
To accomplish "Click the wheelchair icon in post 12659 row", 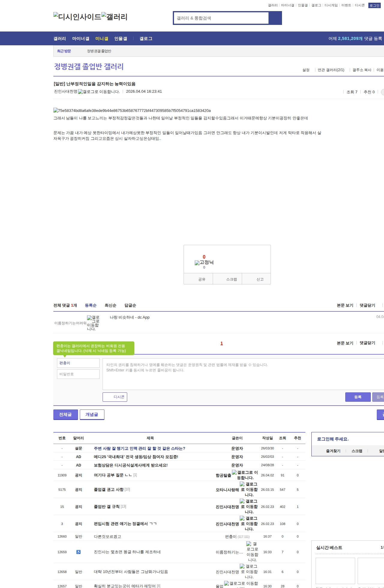I will (78, 552).
